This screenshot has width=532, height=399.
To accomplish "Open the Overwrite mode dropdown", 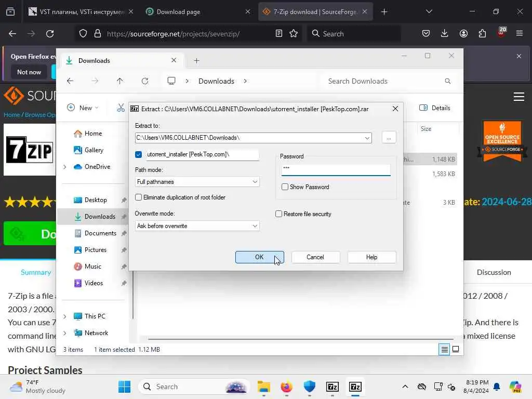I will click(255, 226).
